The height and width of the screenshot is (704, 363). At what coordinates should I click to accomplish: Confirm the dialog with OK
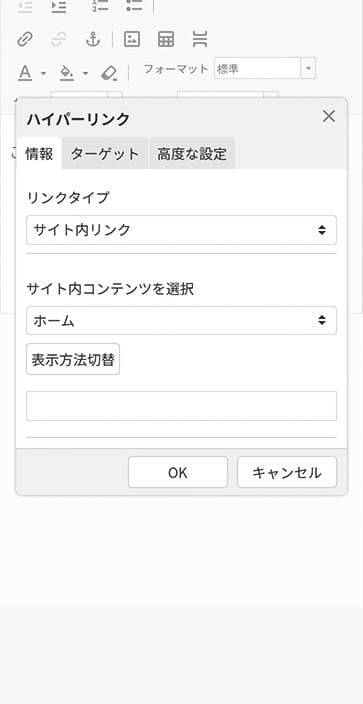coord(178,472)
